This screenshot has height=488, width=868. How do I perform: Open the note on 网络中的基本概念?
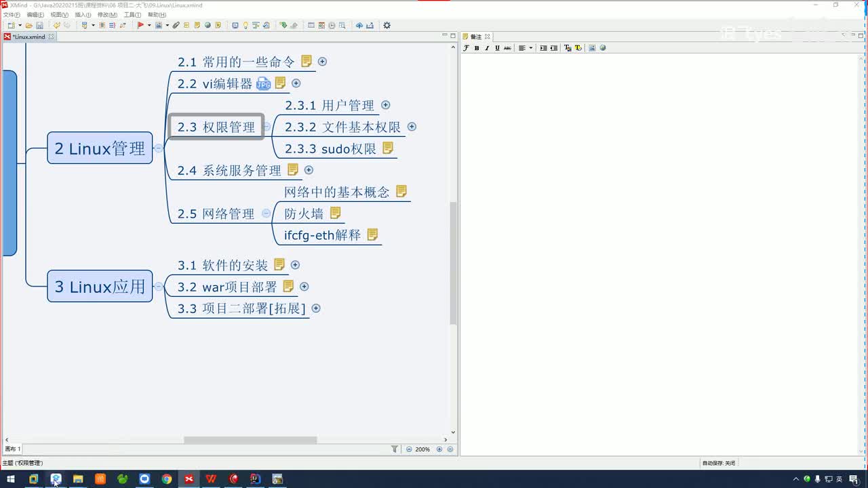(x=401, y=191)
